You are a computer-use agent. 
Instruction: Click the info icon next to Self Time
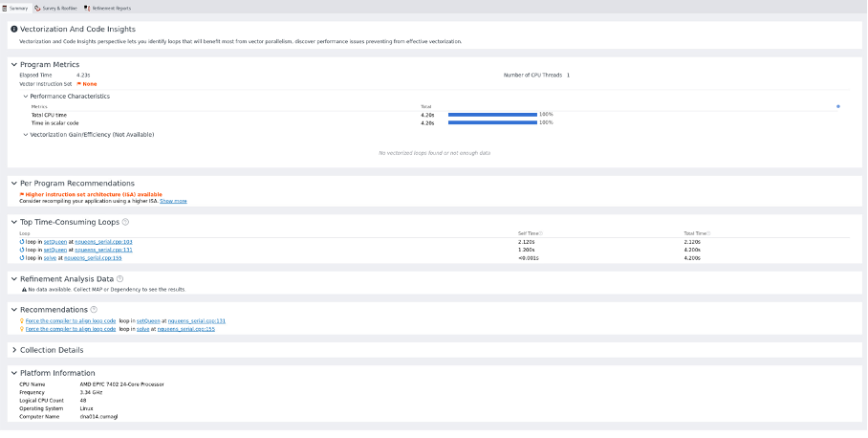tap(541, 233)
